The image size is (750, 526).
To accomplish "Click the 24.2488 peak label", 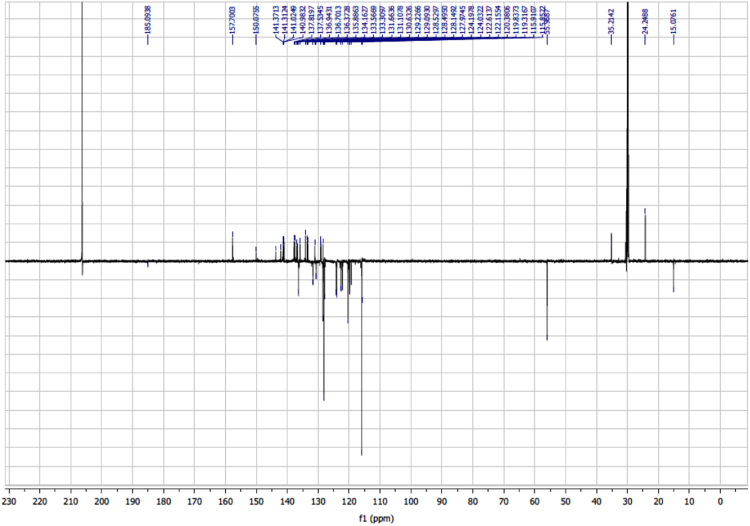I will 645,20.
